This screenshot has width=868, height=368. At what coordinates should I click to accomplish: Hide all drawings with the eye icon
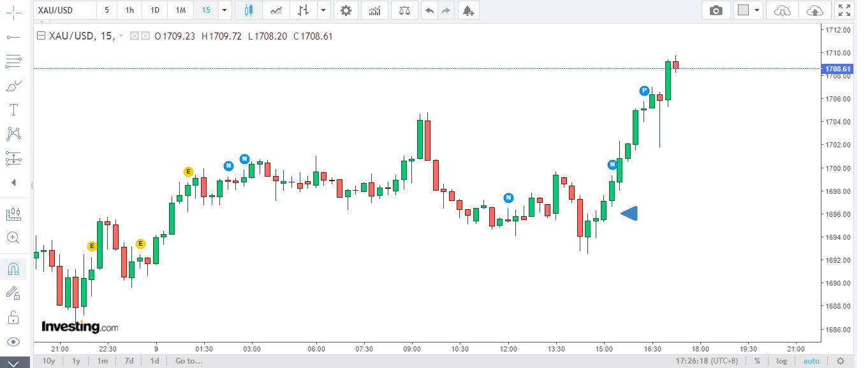13,341
